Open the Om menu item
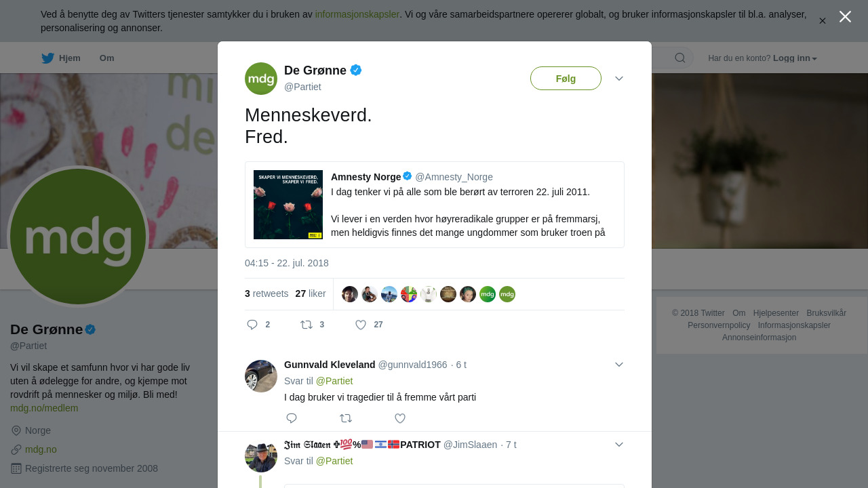This screenshot has width=868, height=488. pos(107,58)
